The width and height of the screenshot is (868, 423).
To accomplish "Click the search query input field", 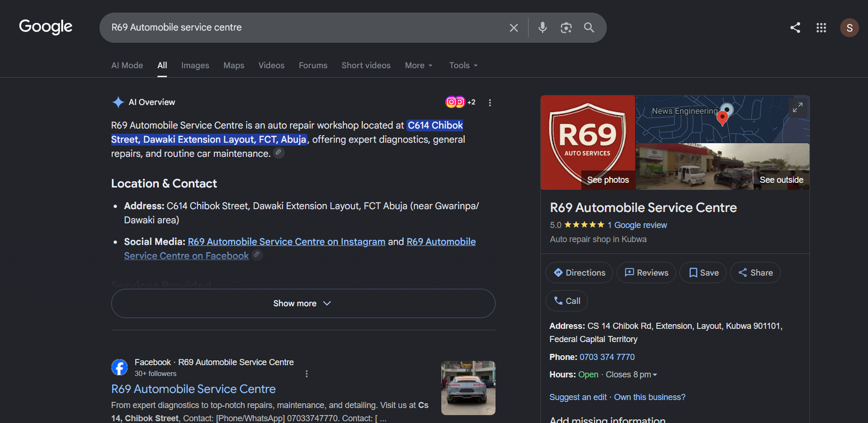I will pyautogui.click(x=304, y=28).
